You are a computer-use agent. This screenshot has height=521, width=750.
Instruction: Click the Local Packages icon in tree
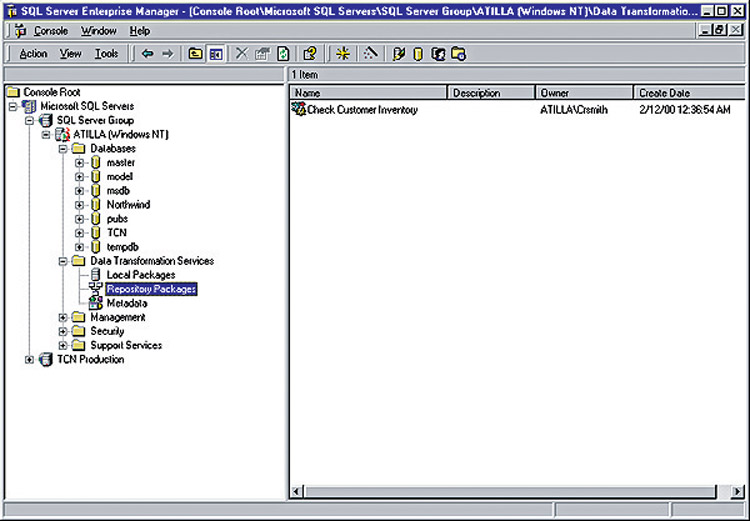(x=96, y=275)
